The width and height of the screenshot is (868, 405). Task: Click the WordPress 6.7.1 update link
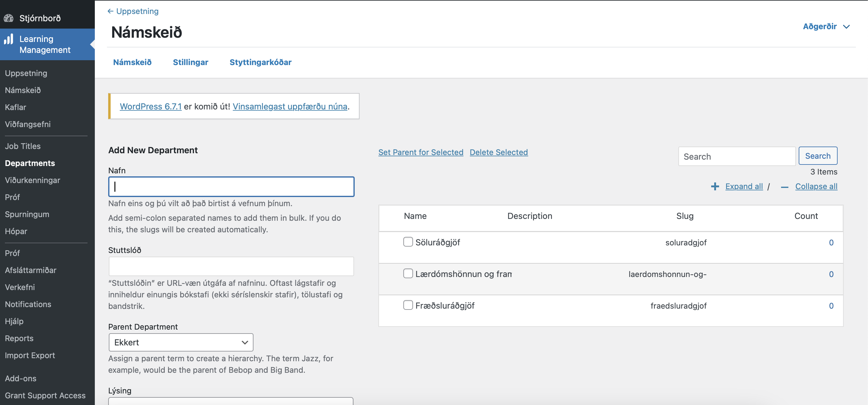[150, 106]
